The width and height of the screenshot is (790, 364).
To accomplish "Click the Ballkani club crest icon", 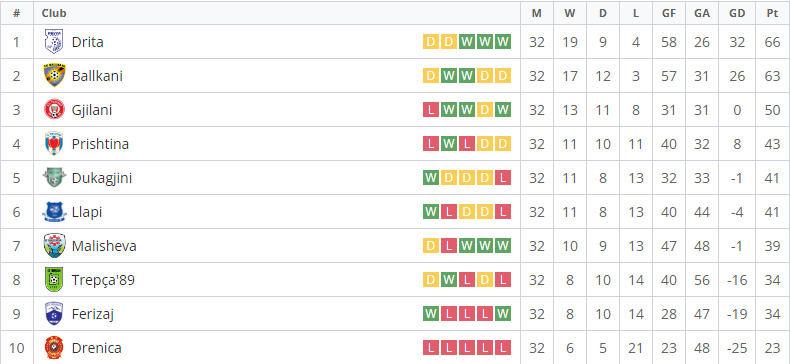I will (x=54, y=76).
